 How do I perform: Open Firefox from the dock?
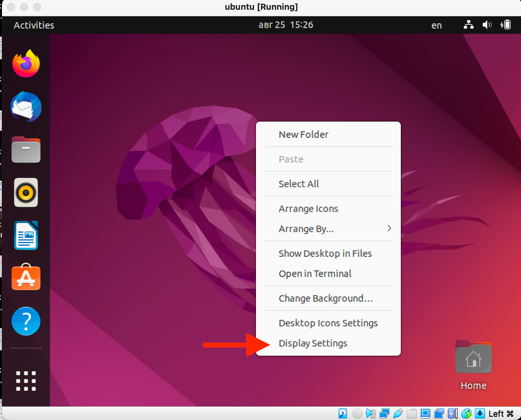point(26,64)
